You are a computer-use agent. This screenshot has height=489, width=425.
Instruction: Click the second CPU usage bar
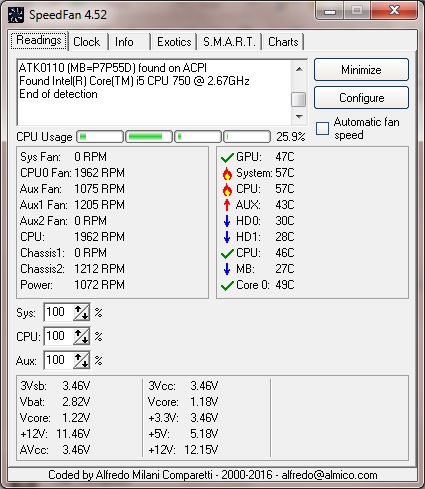(149, 136)
